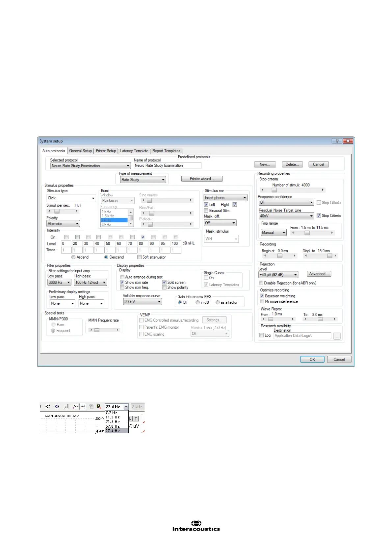Click the grayed-out electrode toolbar icon

66,407
